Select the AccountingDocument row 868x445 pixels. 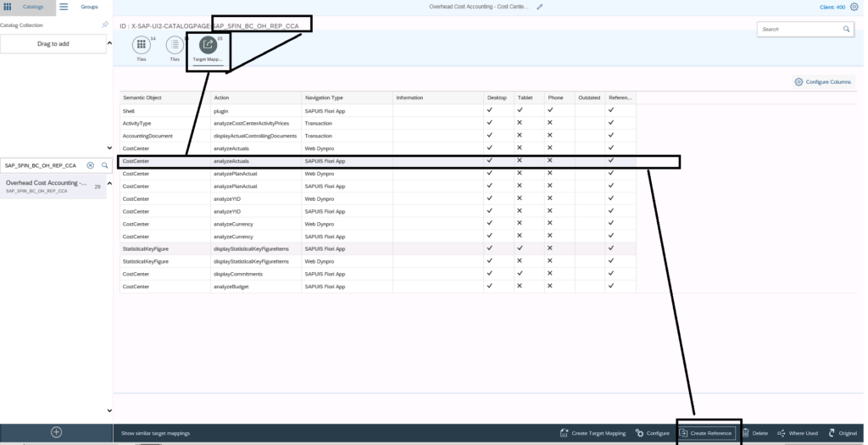coord(377,136)
